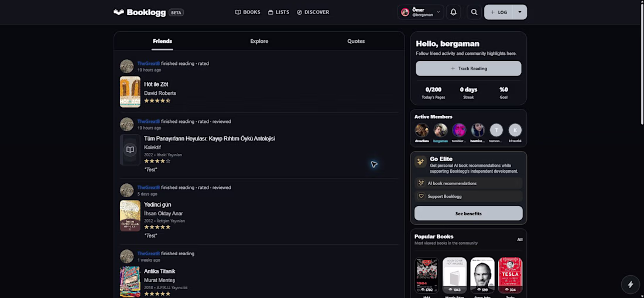Switch to the Quotes tab
The width and height of the screenshot is (644, 298).
[356, 41]
